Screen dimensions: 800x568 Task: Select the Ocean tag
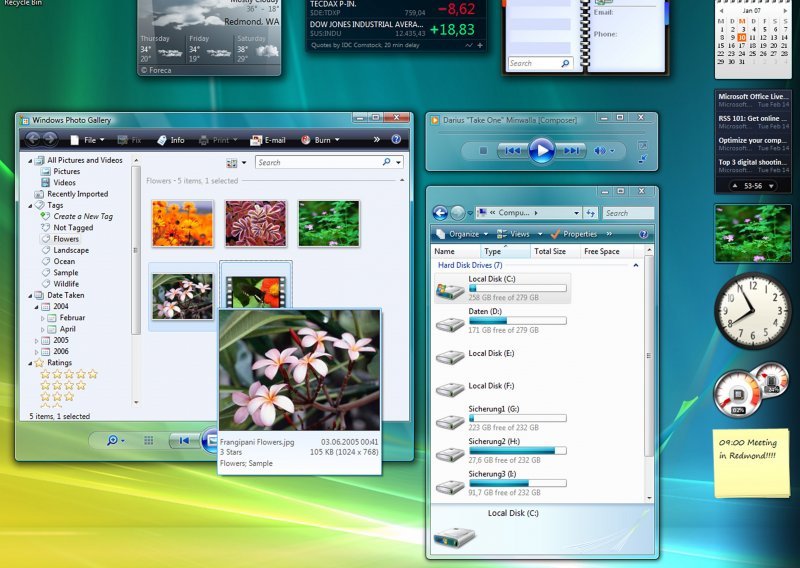64,261
